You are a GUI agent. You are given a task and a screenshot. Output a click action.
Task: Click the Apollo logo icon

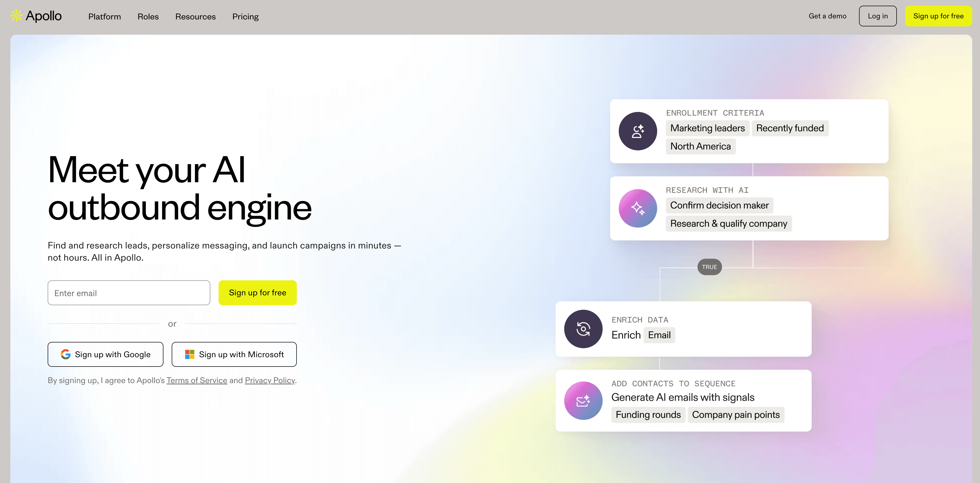click(x=16, y=16)
